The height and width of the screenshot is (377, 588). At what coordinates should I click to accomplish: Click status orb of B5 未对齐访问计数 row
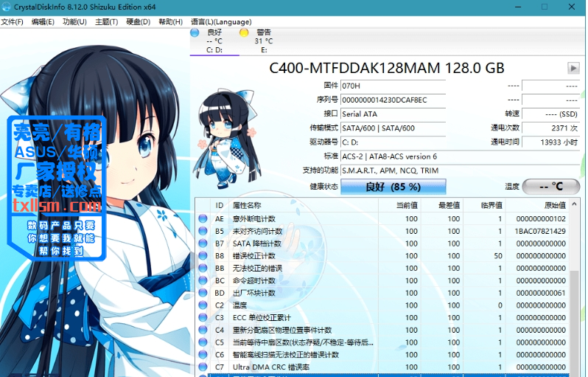203,231
